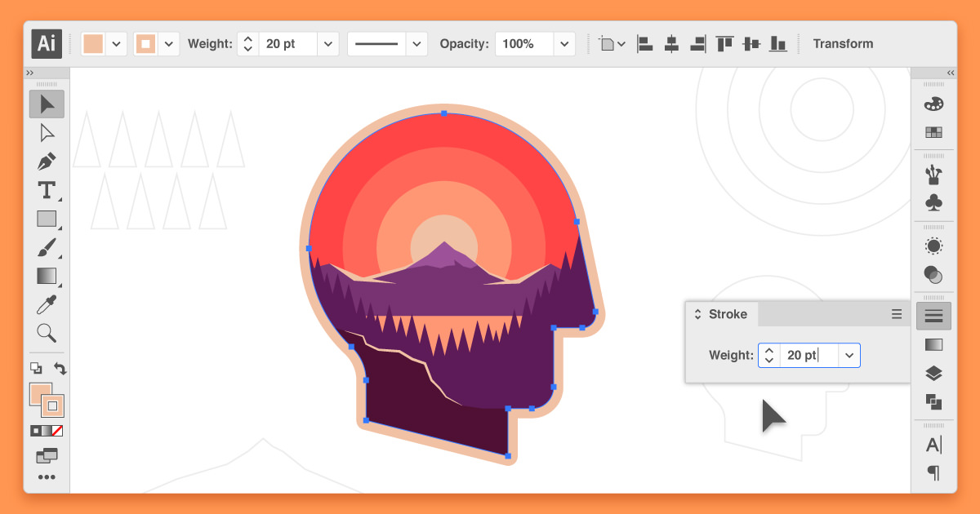The image size is (980, 514).
Task: Activate the Zoom tool
Action: (47, 333)
